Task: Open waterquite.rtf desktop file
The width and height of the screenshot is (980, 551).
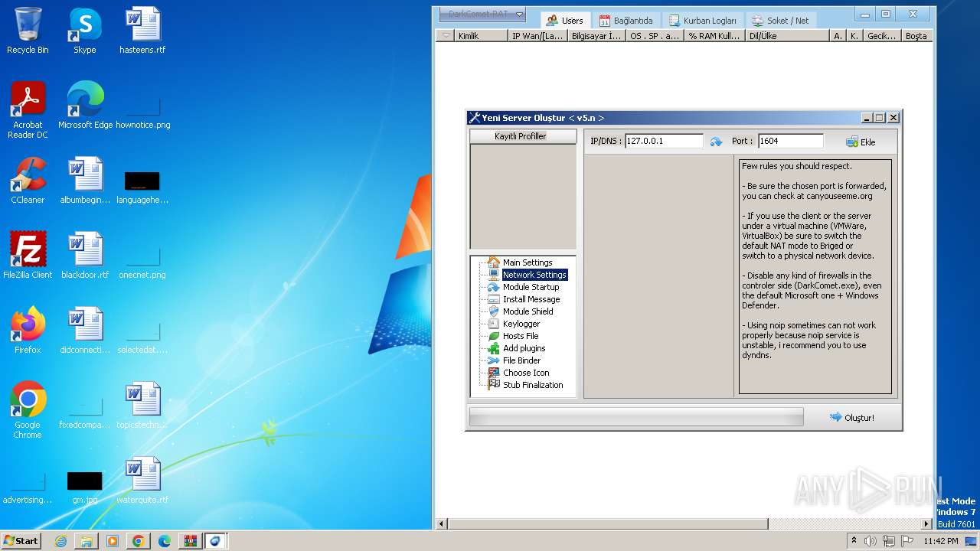Action: pos(142,481)
